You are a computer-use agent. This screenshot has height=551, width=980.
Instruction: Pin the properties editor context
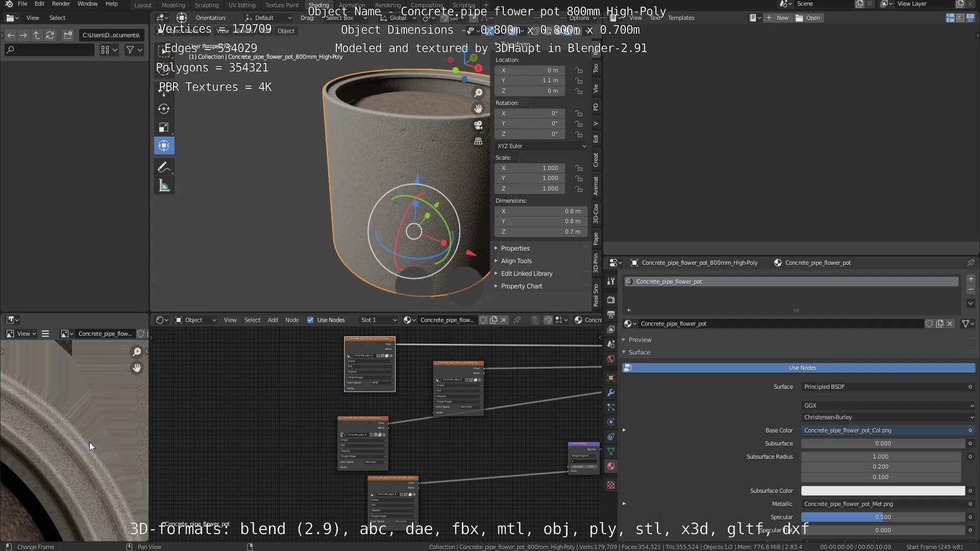[x=970, y=263]
